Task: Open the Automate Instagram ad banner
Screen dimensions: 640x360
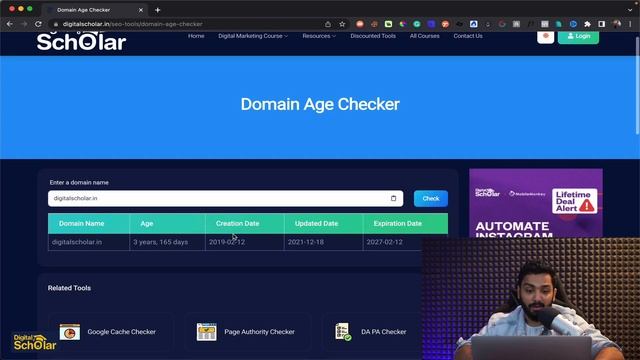Action: [536, 203]
